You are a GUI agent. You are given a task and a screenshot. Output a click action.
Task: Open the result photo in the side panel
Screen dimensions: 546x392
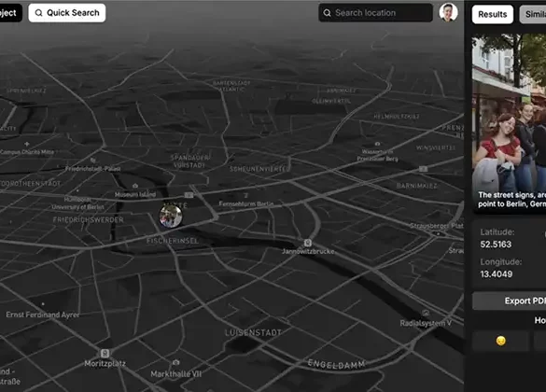point(509,122)
